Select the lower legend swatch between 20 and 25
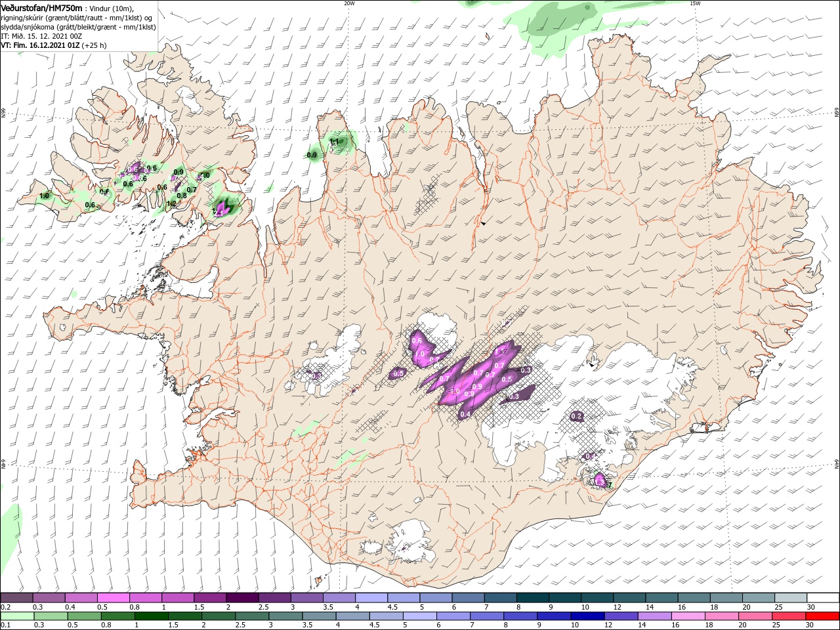 coord(756,616)
